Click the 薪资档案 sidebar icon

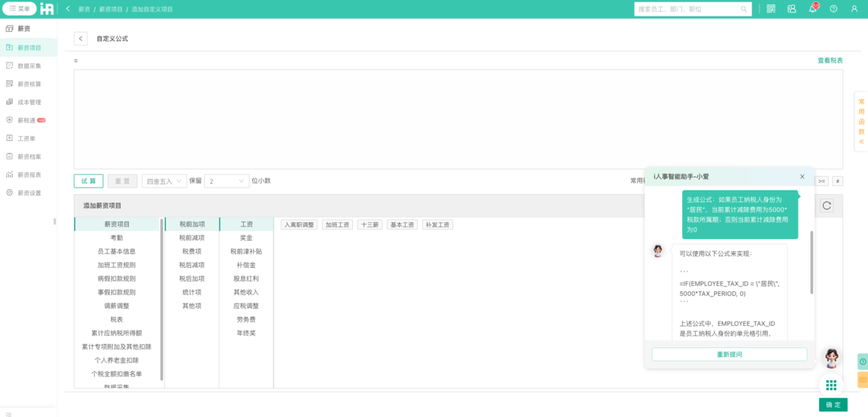pyautogui.click(x=9, y=156)
